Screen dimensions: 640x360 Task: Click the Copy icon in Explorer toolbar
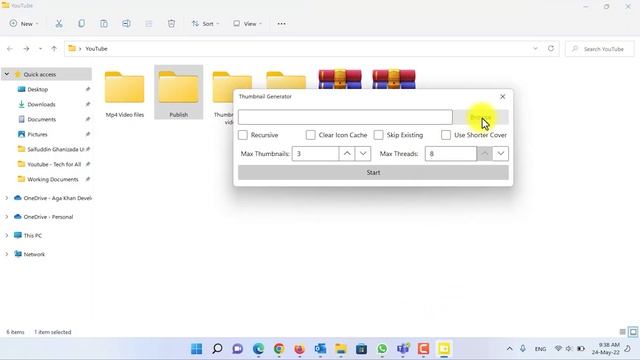82,24
